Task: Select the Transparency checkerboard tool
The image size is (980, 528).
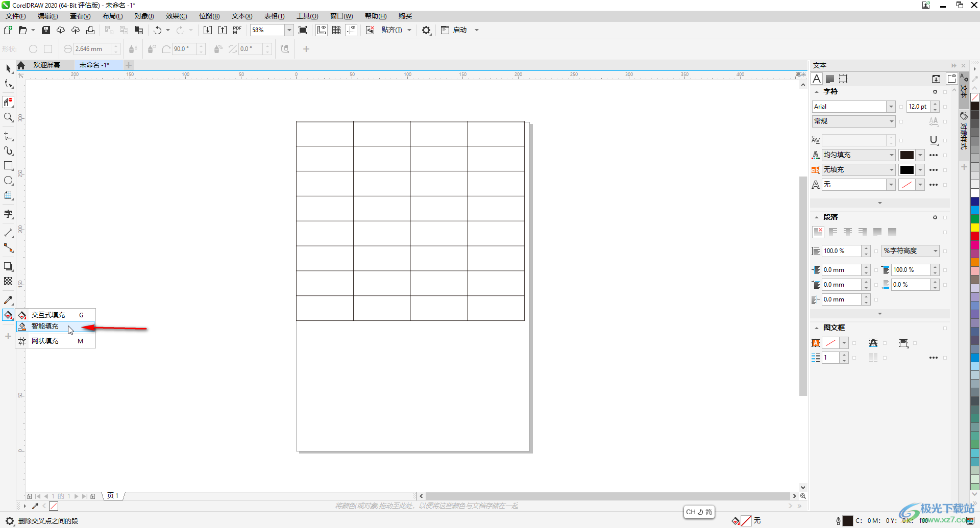Action: [x=8, y=281]
